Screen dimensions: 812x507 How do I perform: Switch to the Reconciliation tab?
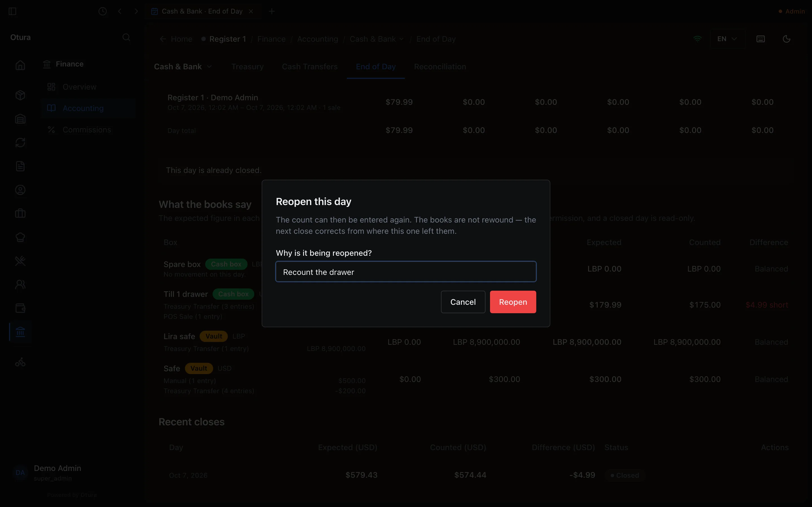click(440, 66)
